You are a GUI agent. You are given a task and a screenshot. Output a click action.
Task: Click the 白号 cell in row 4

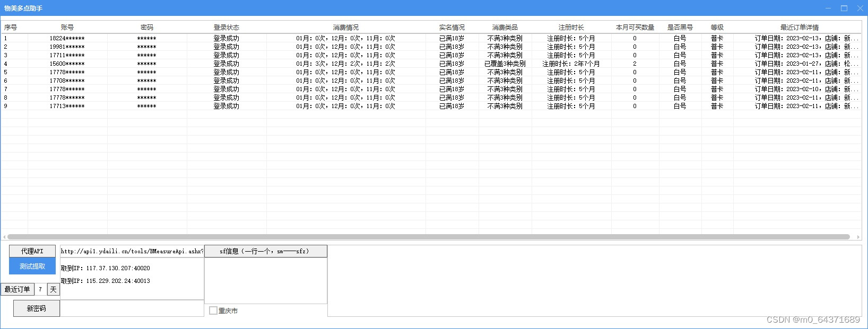coord(680,64)
